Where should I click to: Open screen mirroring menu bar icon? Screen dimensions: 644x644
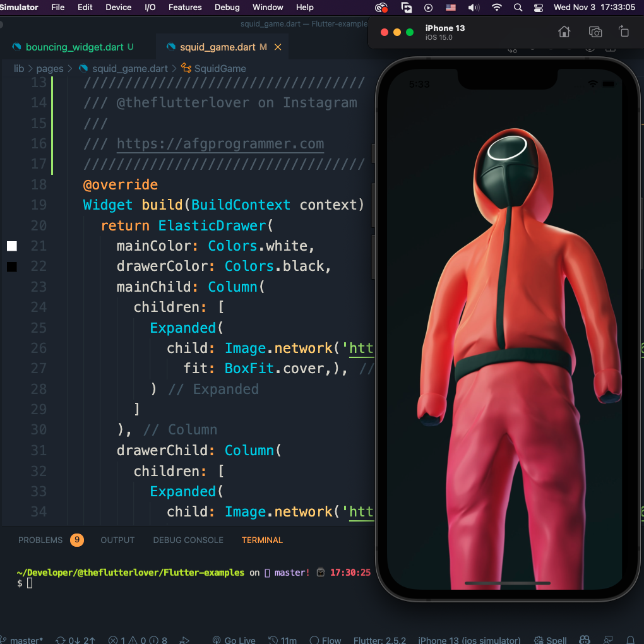point(406,8)
